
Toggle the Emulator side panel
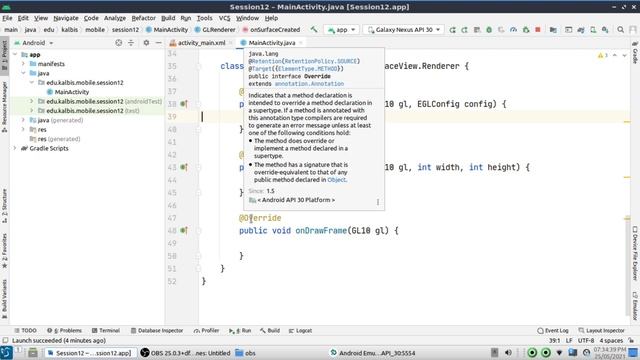click(635, 306)
